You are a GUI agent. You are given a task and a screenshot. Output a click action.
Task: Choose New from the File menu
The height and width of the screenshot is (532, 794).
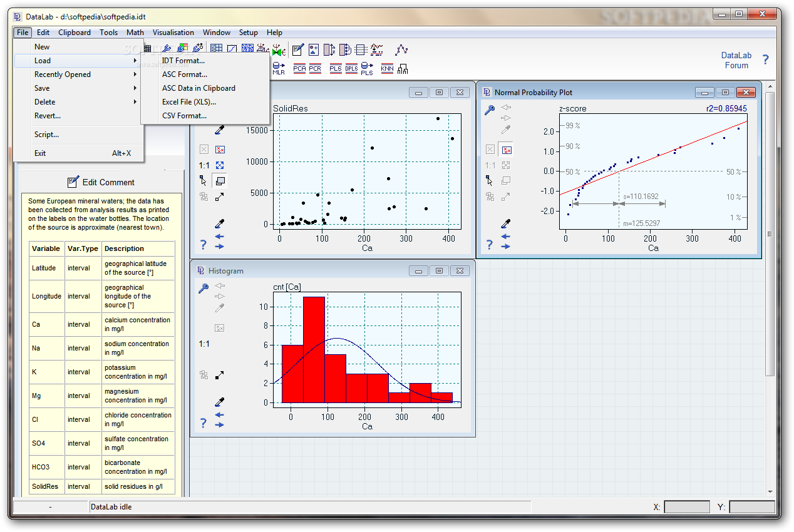tap(79, 47)
